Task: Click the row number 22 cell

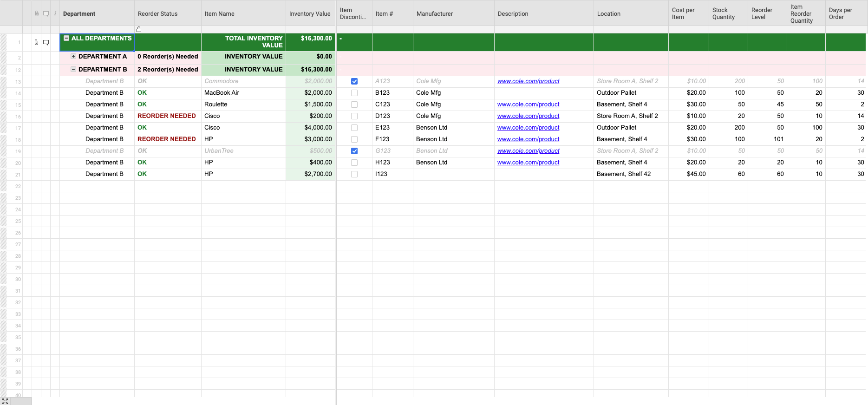Action: (x=18, y=186)
